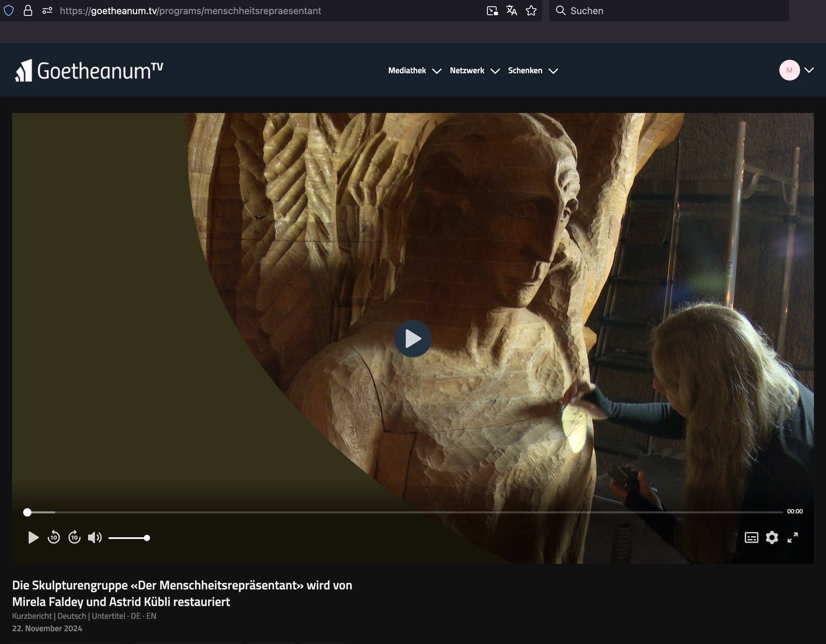This screenshot has width=826, height=644.
Task: Click the Goetheanum TV logo
Action: 89,70
